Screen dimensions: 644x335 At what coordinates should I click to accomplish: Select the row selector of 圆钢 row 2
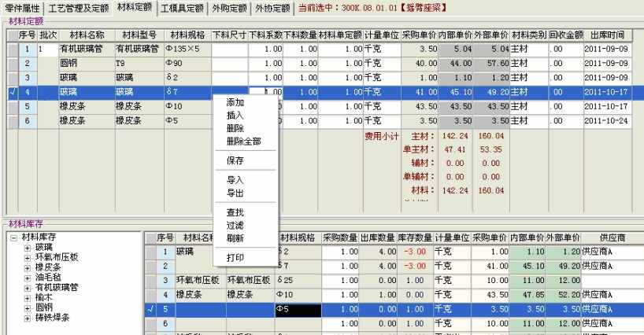click(13, 64)
